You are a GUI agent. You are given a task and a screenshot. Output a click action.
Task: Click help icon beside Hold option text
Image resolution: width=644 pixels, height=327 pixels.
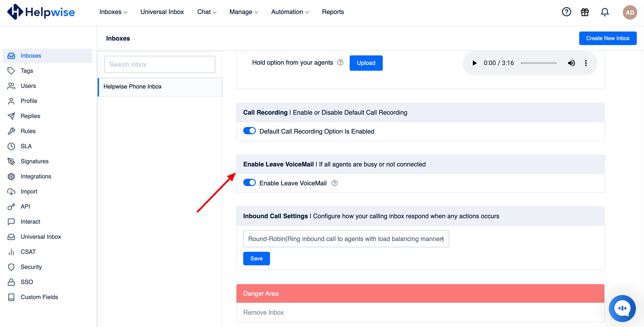coord(340,62)
